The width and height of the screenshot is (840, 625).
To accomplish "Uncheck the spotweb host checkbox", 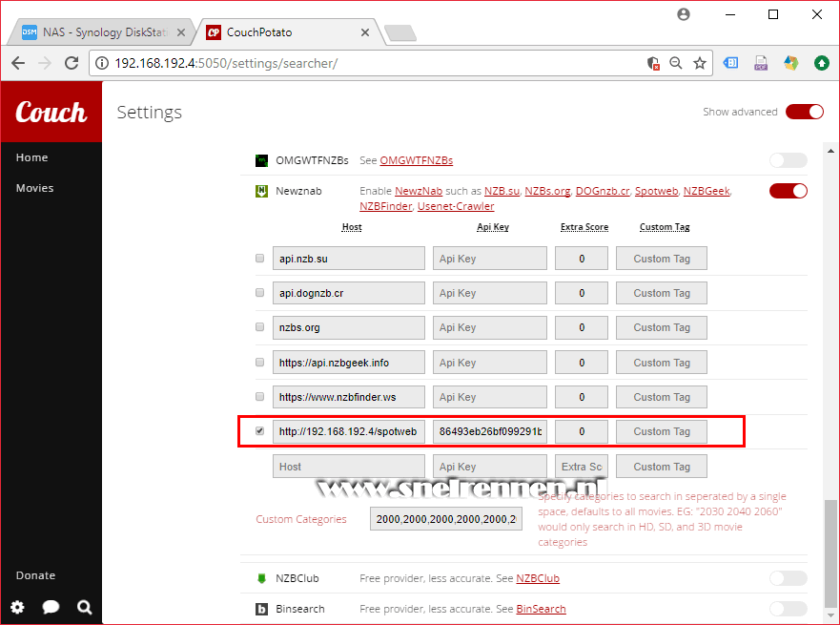I will pos(260,431).
